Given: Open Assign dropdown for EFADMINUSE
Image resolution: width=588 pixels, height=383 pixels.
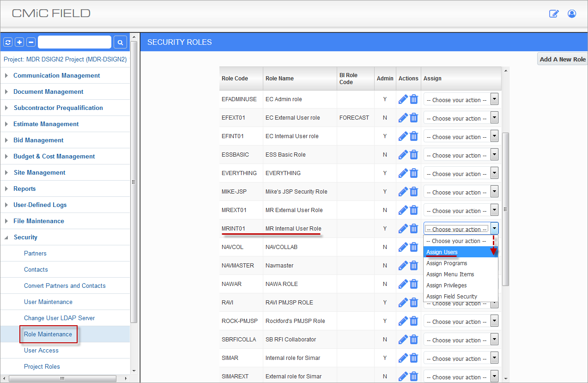Looking at the screenshot, I should point(461,100).
